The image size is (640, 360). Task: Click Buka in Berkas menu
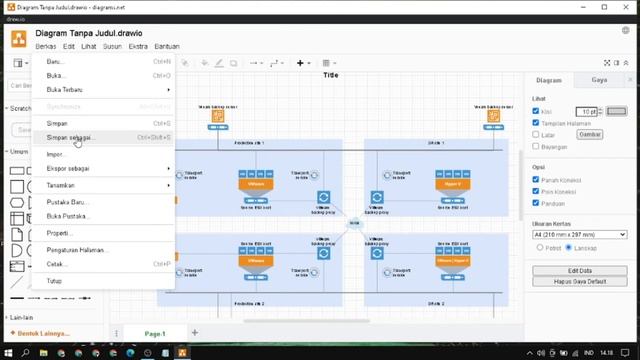tap(103, 76)
